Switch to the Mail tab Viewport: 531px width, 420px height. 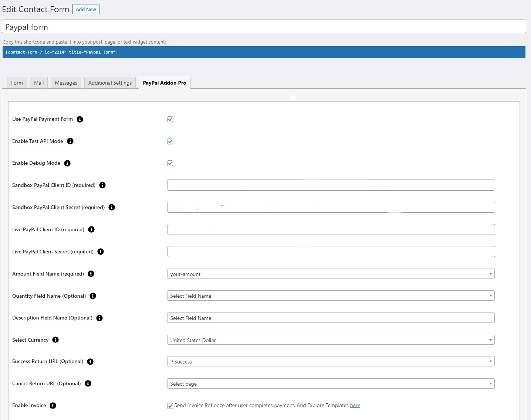(39, 83)
